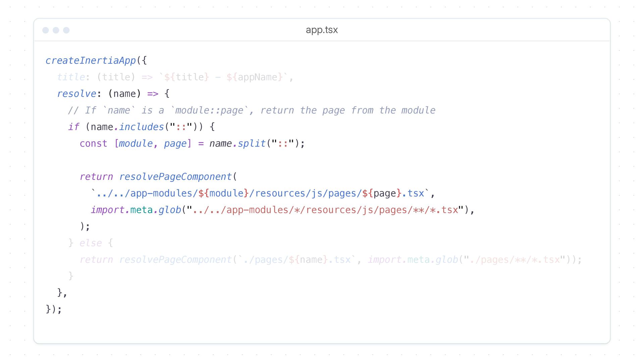This screenshot has height=362, width=644.
Task: Click the third gray window dot
Action: (x=66, y=30)
